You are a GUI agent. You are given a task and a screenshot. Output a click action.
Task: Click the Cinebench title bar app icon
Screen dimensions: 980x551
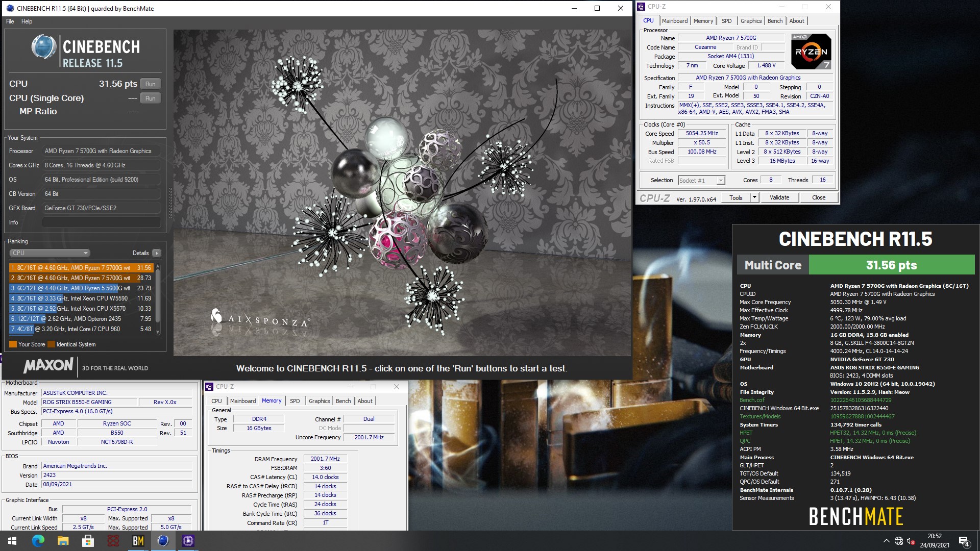coord(10,8)
